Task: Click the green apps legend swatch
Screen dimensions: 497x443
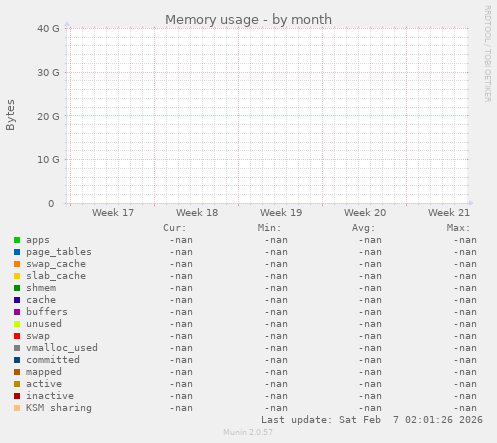Action: coord(17,240)
